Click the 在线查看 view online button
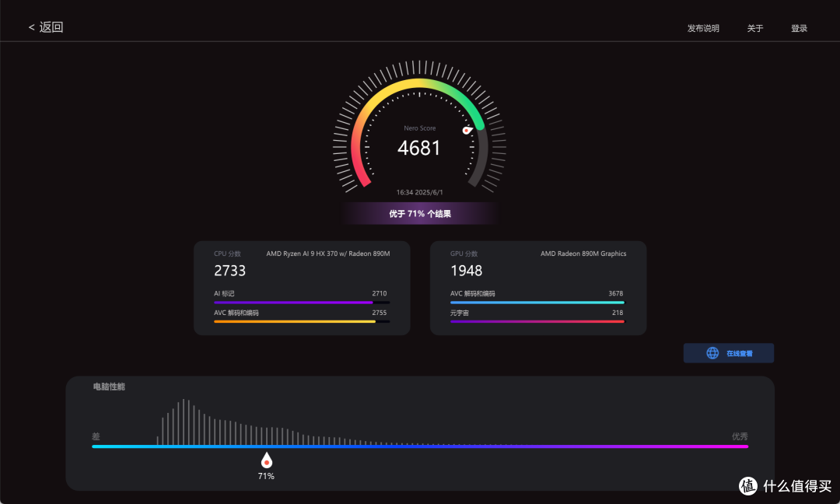 pyautogui.click(x=729, y=353)
